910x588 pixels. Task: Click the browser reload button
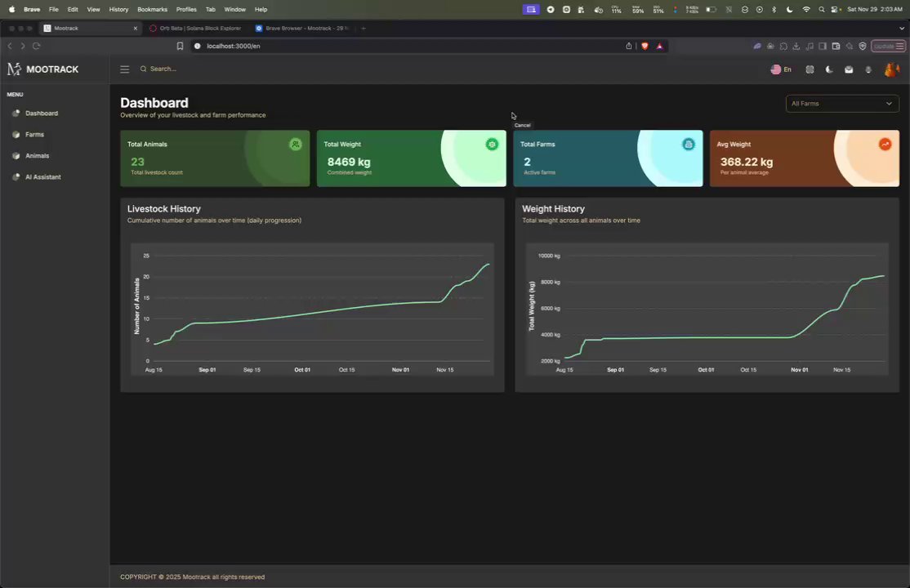coord(37,46)
